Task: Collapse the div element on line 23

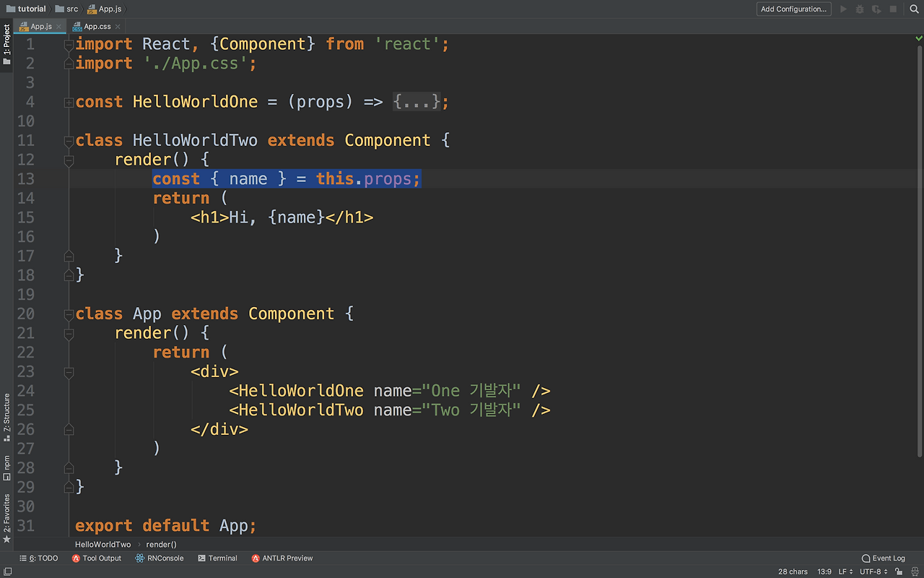Action: [69, 372]
